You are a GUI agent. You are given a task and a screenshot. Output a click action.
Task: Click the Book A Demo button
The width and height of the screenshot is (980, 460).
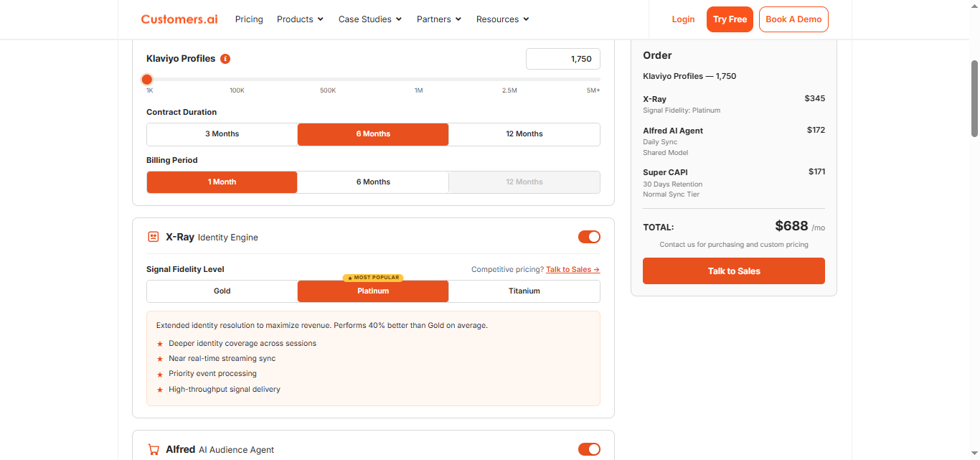point(793,19)
